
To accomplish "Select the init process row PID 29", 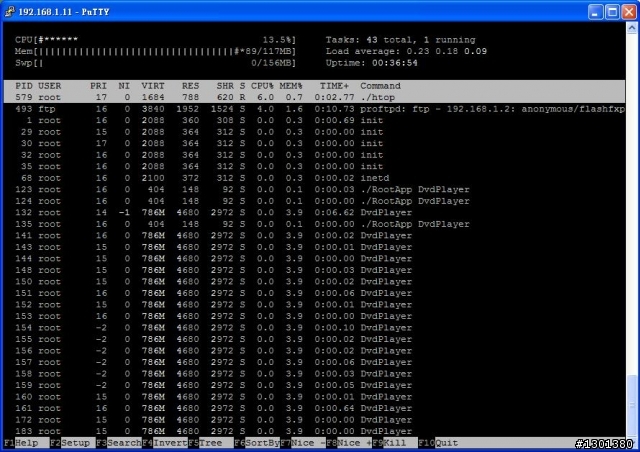I will pos(314,132).
